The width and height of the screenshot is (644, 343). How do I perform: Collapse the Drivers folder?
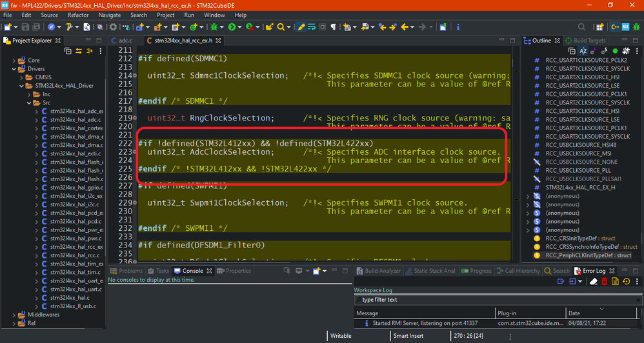coord(14,69)
